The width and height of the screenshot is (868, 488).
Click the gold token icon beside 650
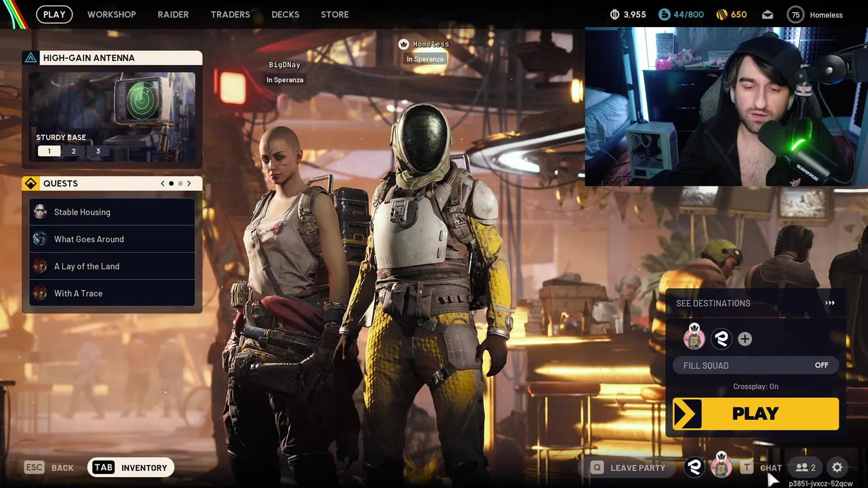click(x=722, y=14)
